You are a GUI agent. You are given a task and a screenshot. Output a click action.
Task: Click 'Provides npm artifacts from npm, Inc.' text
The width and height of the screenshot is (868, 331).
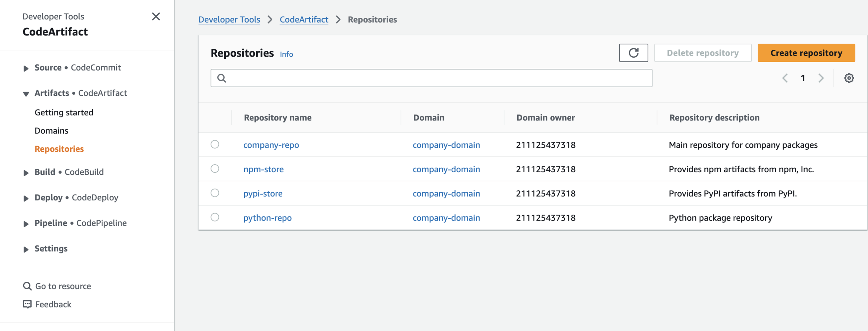pyautogui.click(x=741, y=169)
